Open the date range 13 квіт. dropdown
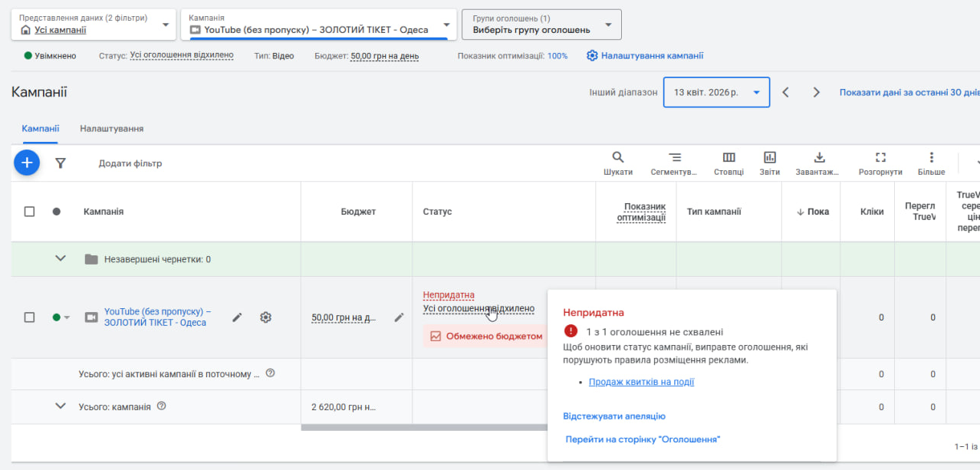This screenshot has height=470, width=980. [x=716, y=92]
